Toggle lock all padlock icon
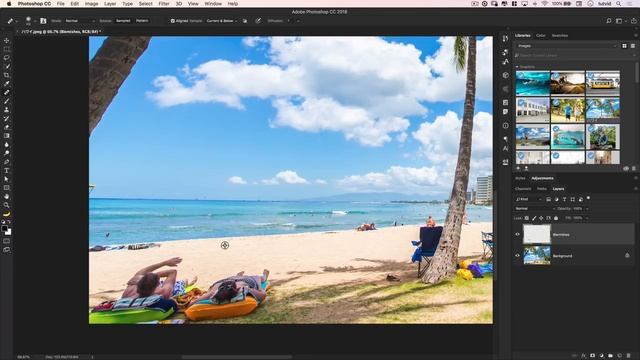 point(556,218)
